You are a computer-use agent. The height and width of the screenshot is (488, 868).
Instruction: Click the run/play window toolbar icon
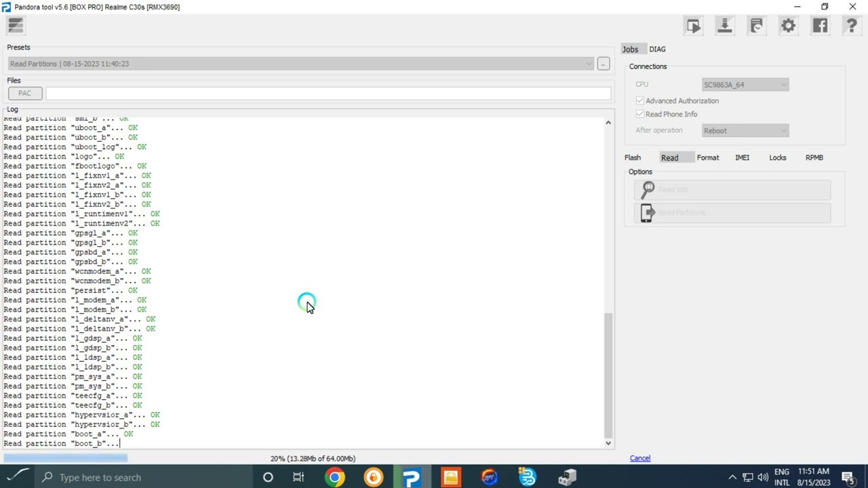(x=693, y=26)
